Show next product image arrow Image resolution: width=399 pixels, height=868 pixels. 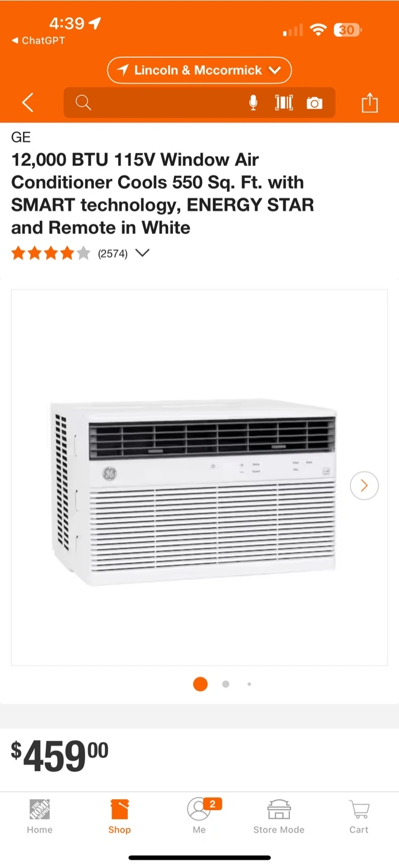364,486
